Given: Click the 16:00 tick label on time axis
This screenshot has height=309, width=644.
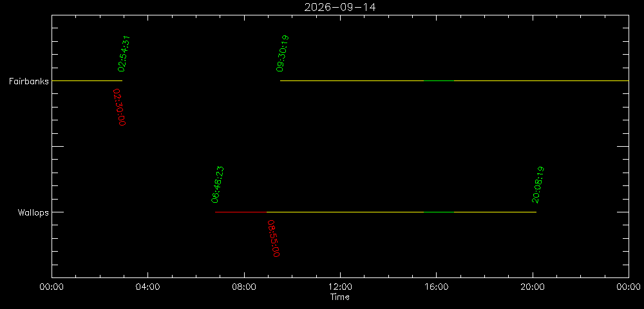Looking at the screenshot, I should click(x=436, y=287).
